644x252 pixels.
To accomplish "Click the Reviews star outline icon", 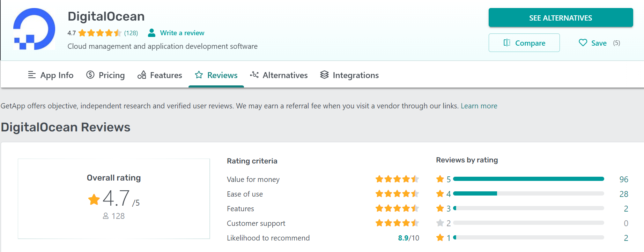I will coord(199,75).
